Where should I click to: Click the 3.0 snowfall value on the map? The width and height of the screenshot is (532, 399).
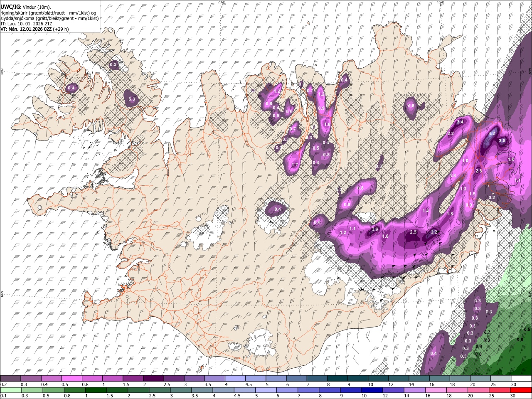pos(375,229)
